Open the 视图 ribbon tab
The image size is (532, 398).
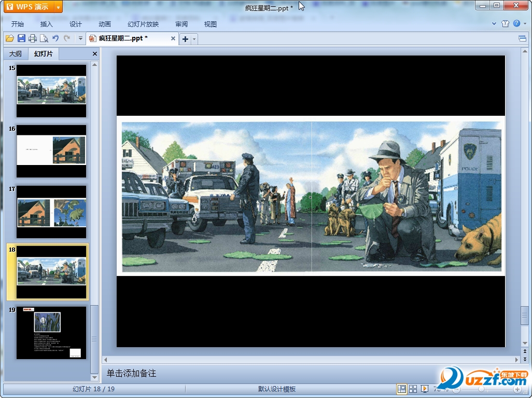click(x=211, y=24)
